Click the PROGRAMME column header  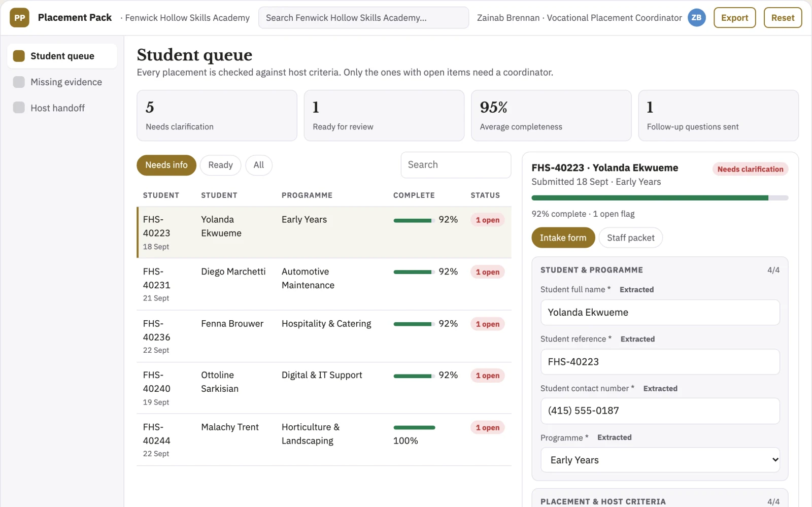tap(307, 195)
